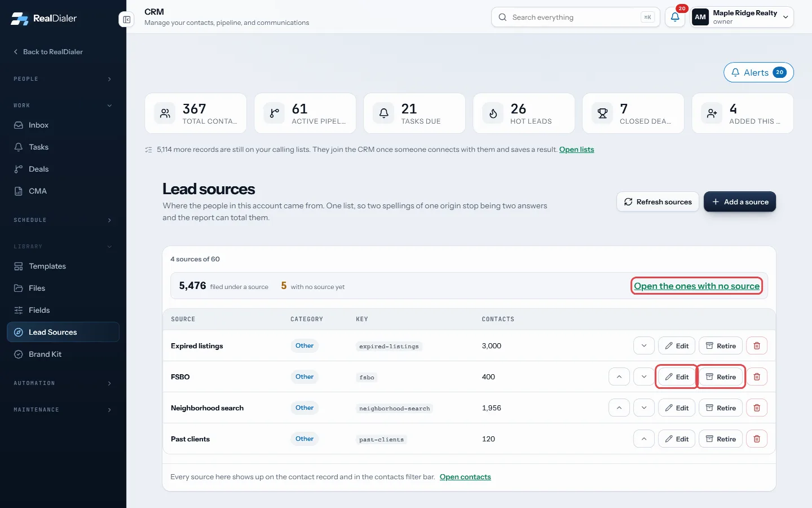Image resolution: width=812 pixels, height=508 pixels.
Task: Open Files in sidebar
Action: tap(63, 288)
